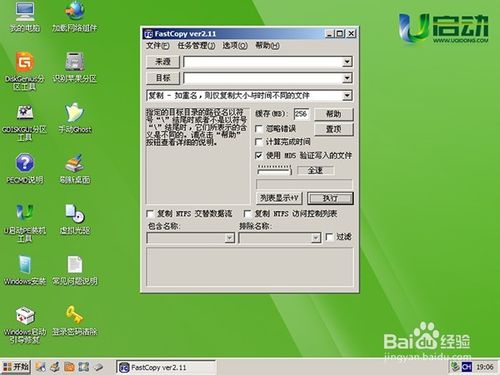Click the 帮助 Help button beside cache
The height and width of the screenshot is (375, 500).
click(x=333, y=114)
